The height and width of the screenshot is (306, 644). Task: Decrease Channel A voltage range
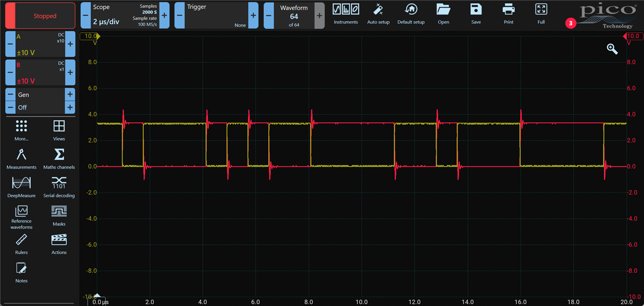tap(10, 44)
